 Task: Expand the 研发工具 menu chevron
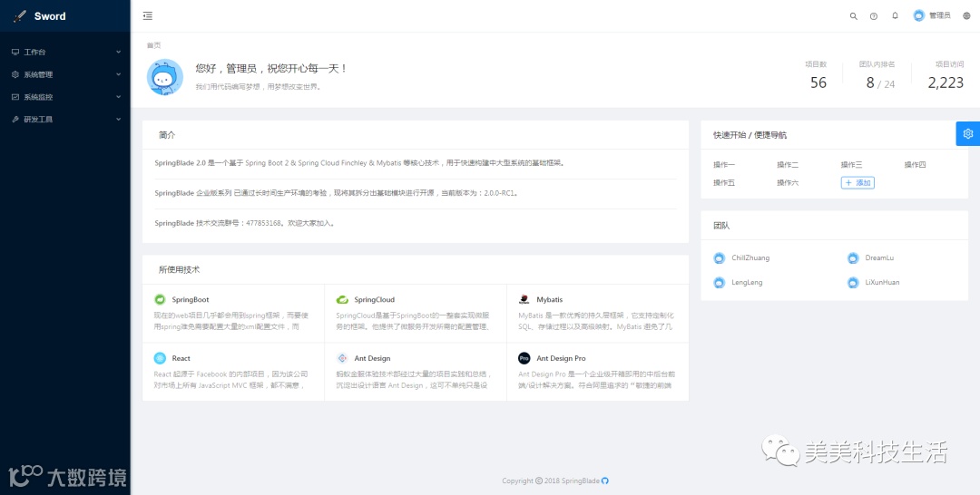118,120
